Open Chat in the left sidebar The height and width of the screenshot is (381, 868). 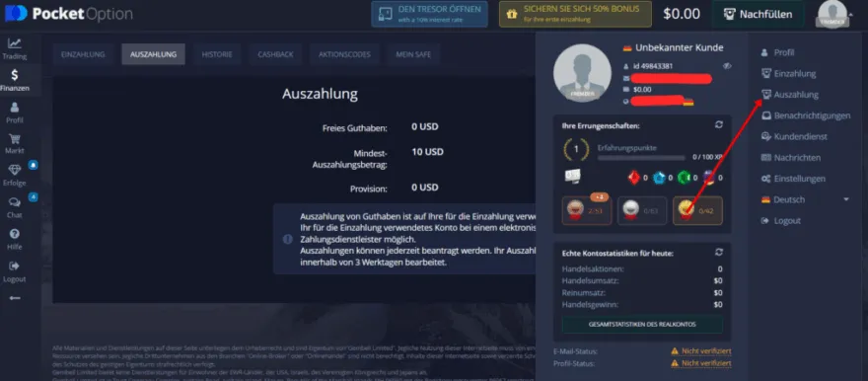click(x=15, y=207)
